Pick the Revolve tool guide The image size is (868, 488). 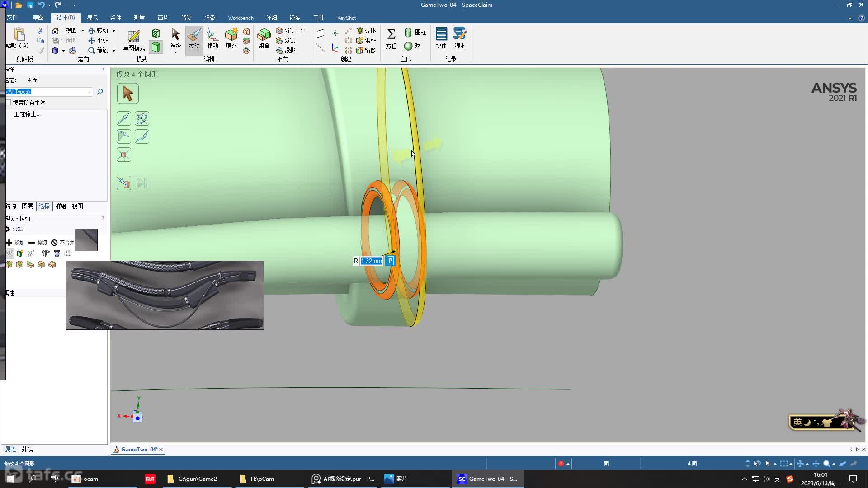tap(142, 118)
